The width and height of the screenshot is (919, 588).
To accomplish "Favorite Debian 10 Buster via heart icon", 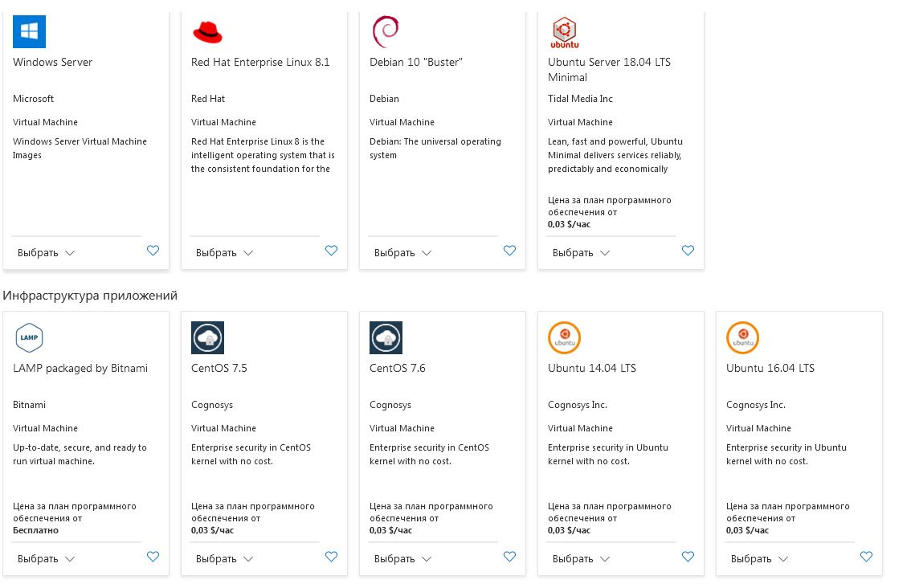I will tap(510, 251).
